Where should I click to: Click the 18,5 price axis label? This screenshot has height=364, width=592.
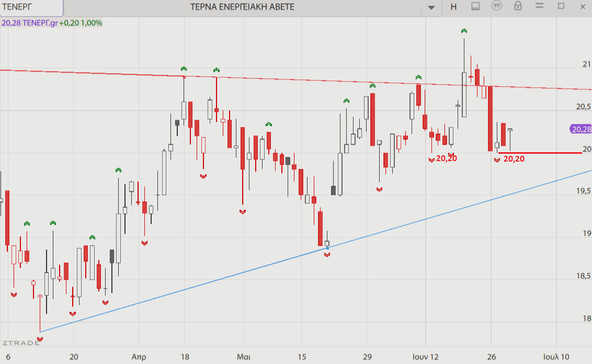pos(583,276)
